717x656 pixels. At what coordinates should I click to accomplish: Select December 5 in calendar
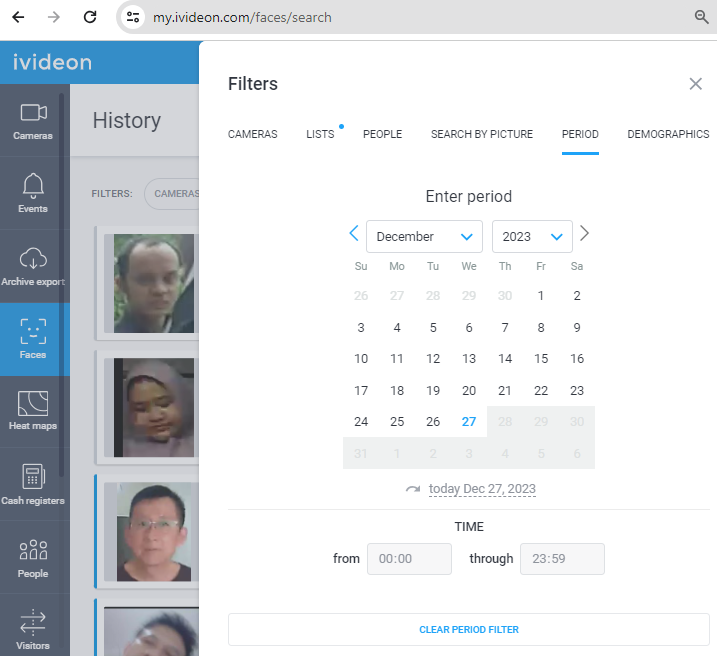(433, 328)
